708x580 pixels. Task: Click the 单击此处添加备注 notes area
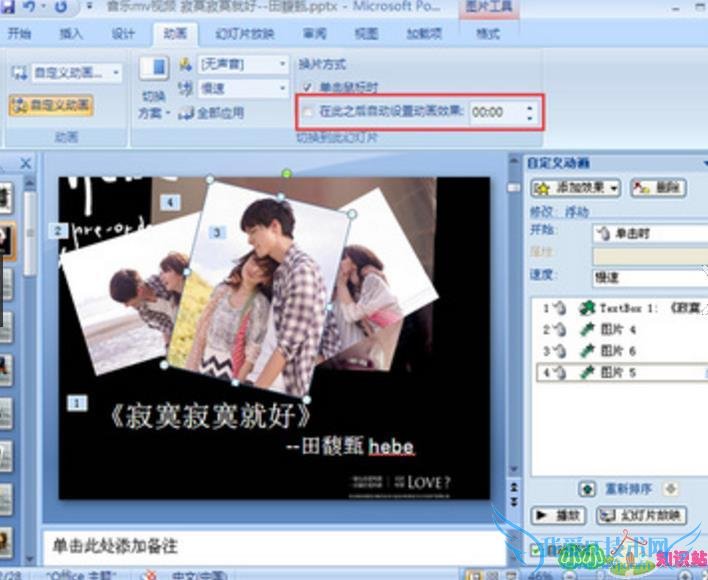[x=274, y=546]
